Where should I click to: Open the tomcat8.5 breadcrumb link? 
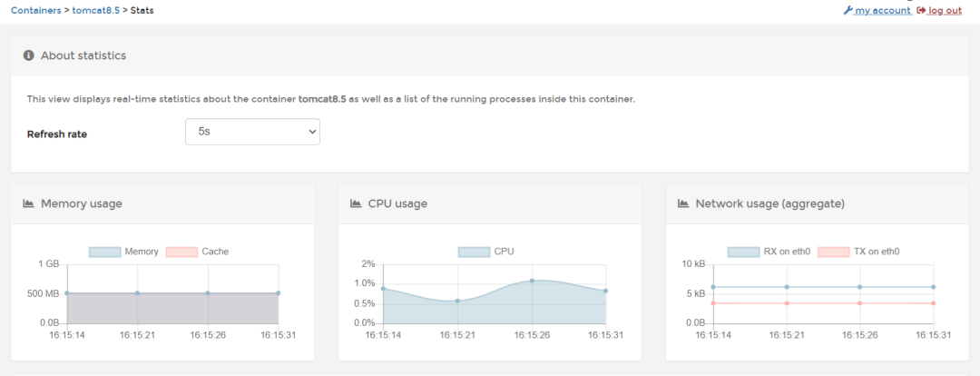coord(95,10)
